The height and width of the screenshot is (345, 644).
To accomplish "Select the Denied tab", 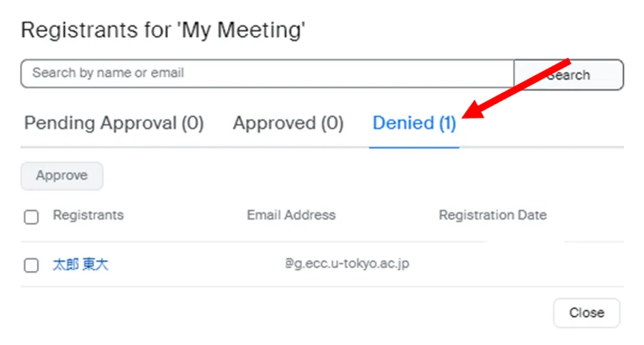I will tap(414, 123).
